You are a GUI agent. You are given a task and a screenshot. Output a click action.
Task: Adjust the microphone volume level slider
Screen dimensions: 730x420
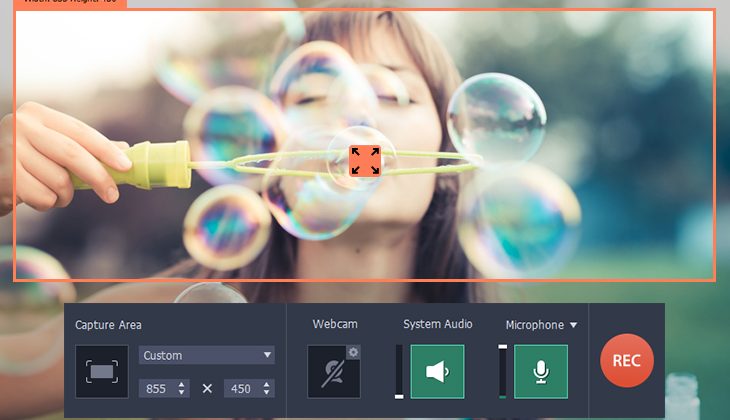click(x=503, y=372)
